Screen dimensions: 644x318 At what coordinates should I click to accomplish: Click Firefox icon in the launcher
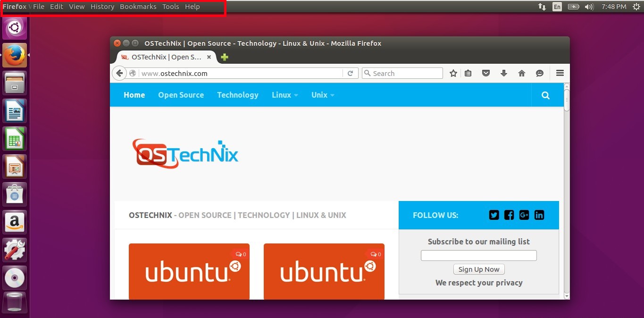pos(15,55)
